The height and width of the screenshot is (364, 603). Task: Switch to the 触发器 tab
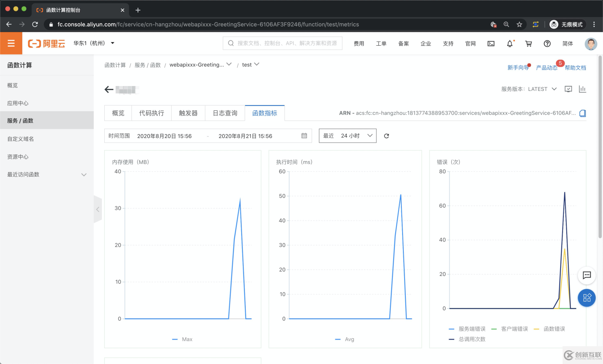[188, 113]
